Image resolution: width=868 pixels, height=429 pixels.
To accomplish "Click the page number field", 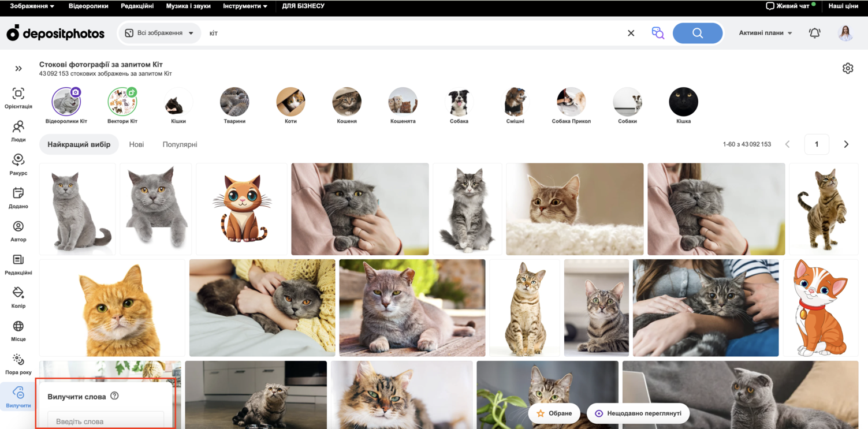I will coord(817,144).
